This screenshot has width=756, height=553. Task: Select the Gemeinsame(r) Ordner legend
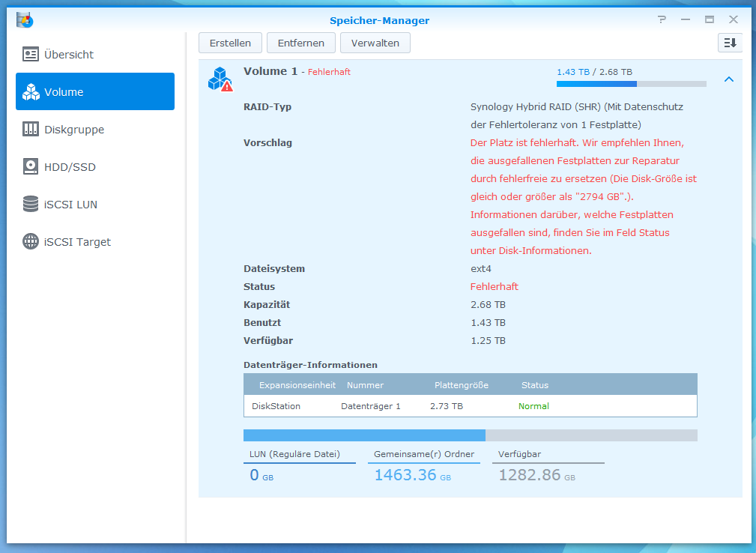pos(424,466)
